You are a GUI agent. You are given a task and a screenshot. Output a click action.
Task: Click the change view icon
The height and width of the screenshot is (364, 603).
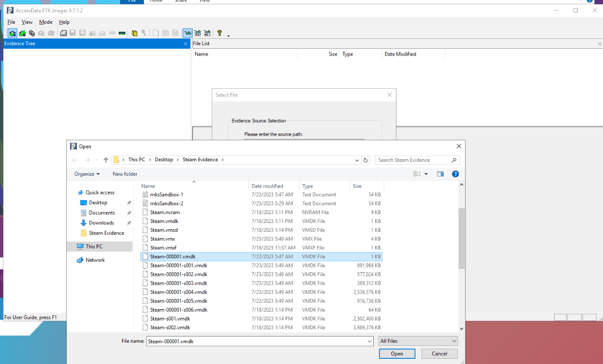[417, 174]
